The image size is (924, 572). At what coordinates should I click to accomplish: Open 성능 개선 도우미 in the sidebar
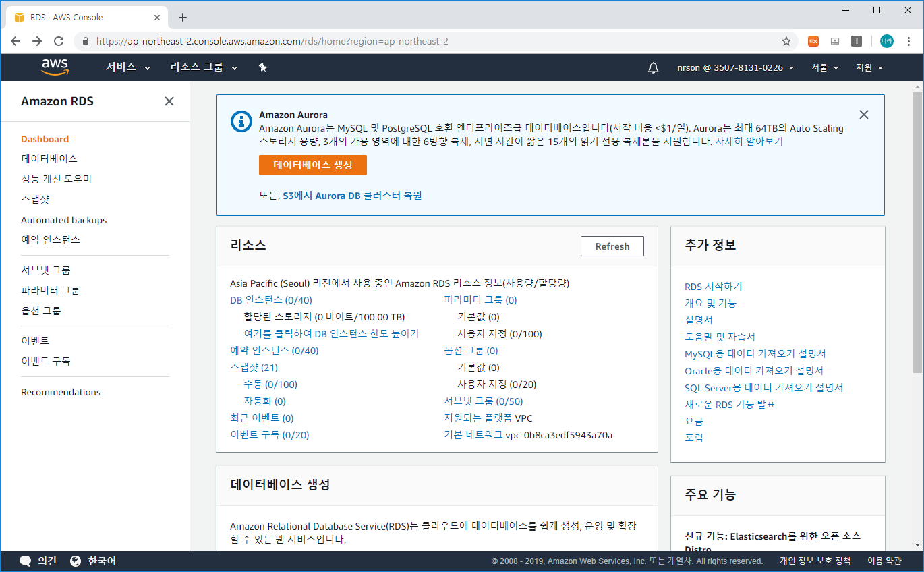[x=56, y=179]
